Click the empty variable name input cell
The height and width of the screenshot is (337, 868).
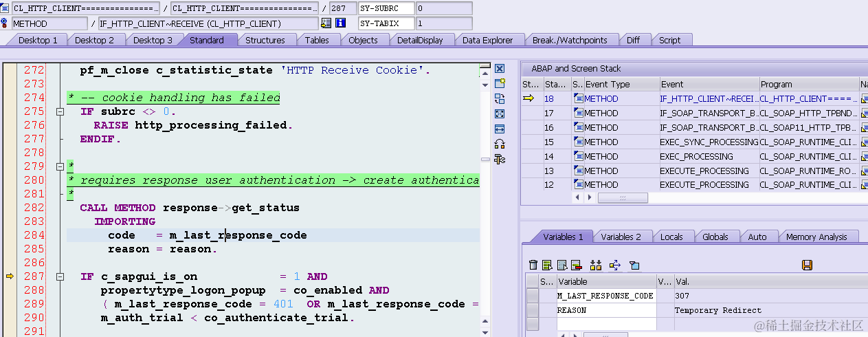[x=605, y=324]
